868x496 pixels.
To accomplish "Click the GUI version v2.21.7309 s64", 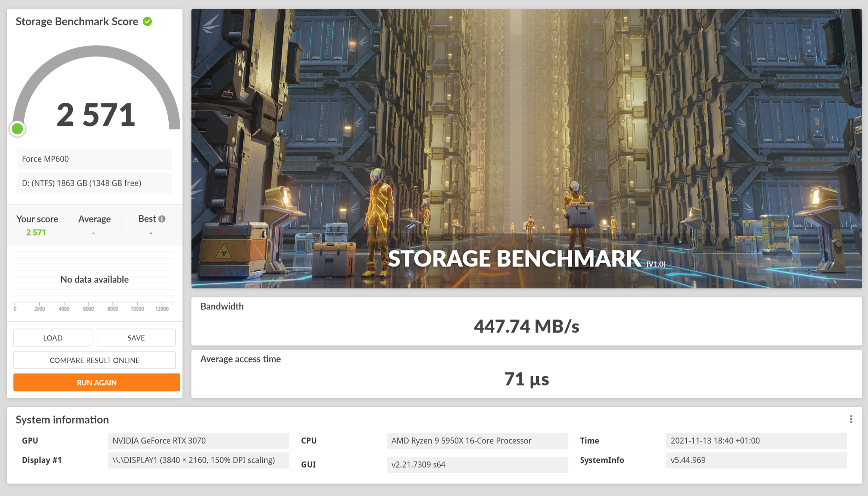I will (477, 465).
